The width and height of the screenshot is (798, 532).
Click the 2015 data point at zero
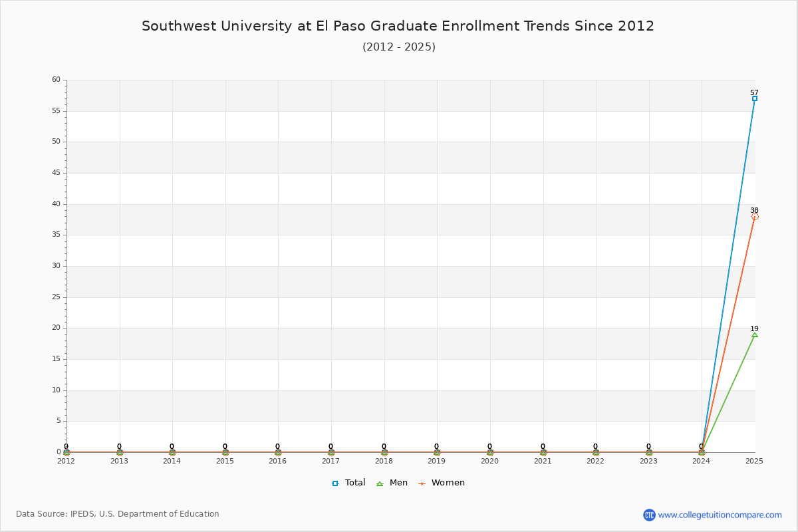click(225, 452)
